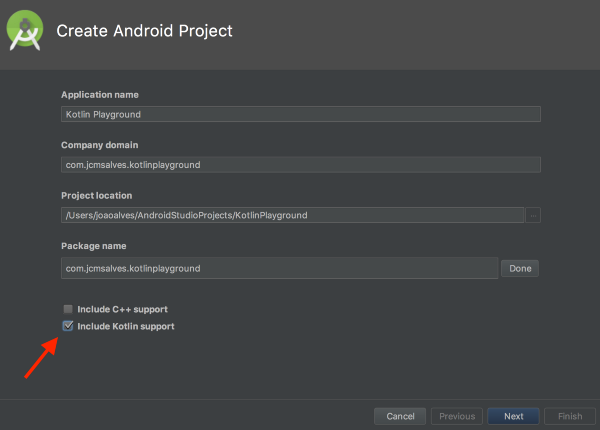The height and width of the screenshot is (430, 600).
Task: Go back with the Previous button
Action: (457, 416)
